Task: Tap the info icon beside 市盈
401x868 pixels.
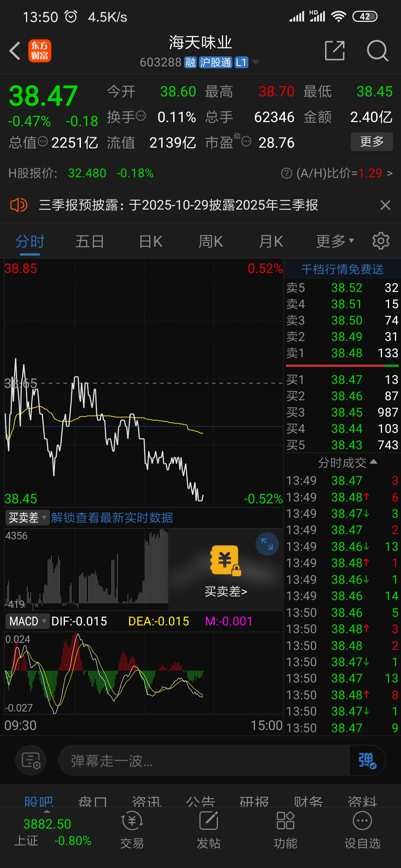Action: pos(246,141)
